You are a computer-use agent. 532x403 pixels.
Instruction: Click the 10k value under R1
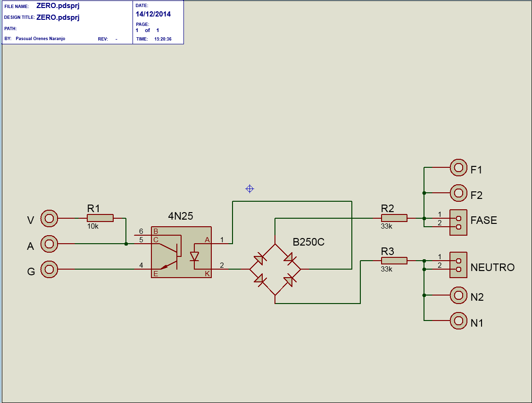coord(92,226)
